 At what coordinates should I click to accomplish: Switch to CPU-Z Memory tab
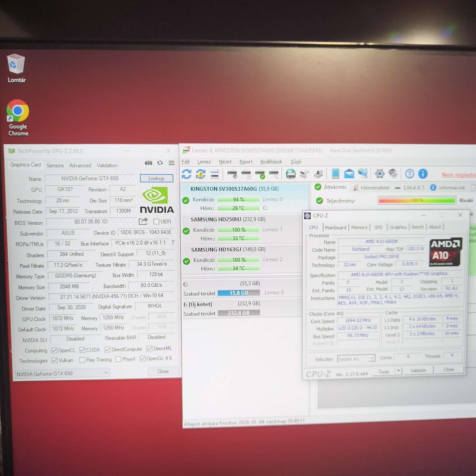coord(359,227)
